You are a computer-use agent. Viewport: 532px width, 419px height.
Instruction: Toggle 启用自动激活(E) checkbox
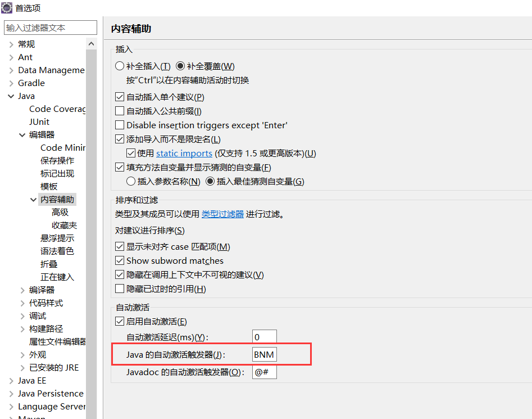click(120, 321)
